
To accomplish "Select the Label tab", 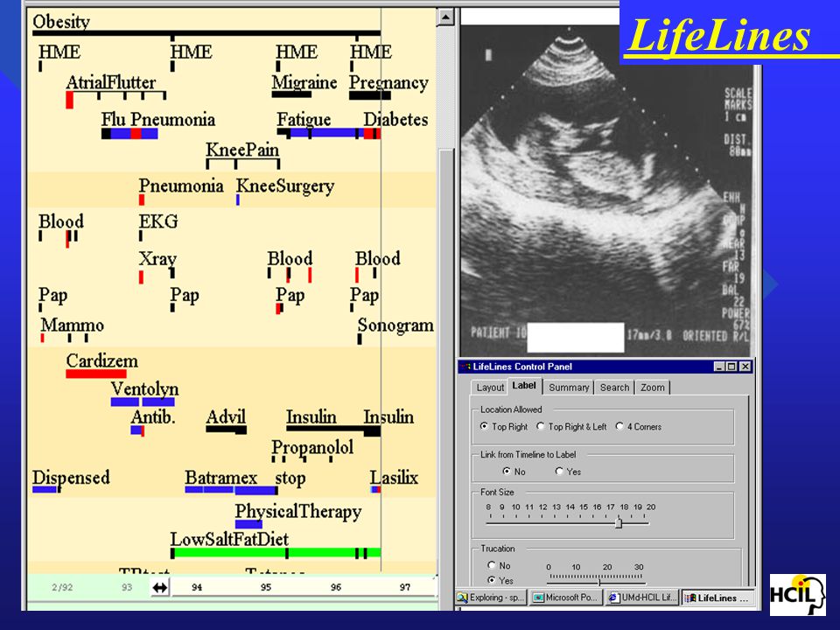I will [523, 386].
